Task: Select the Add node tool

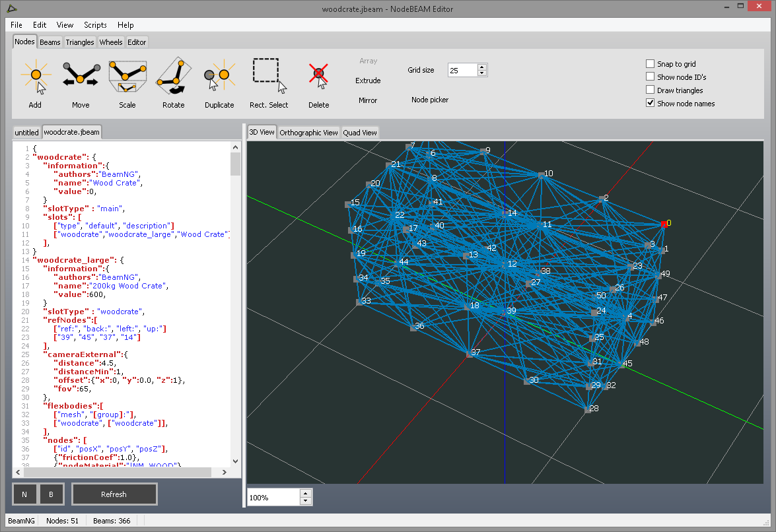Action: pos(35,83)
